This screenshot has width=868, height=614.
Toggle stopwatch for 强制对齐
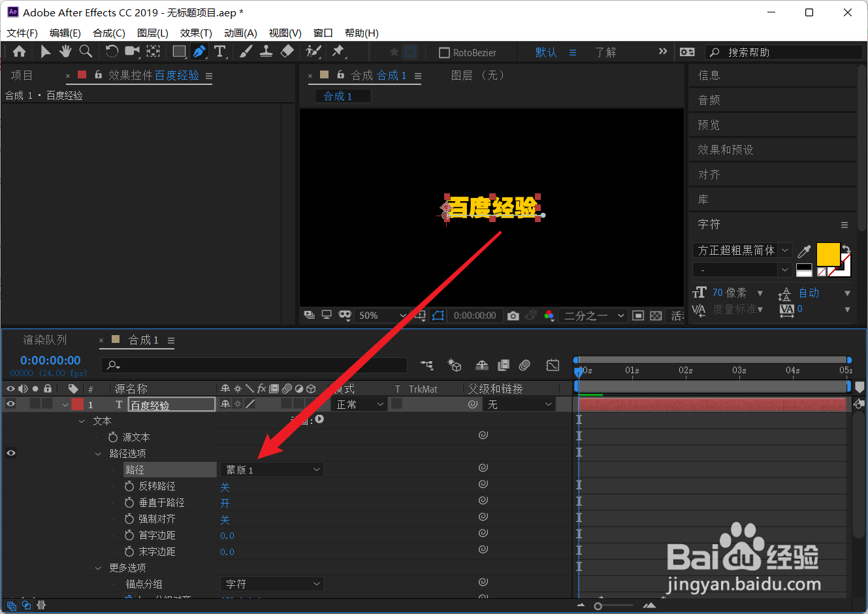click(129, 519)
